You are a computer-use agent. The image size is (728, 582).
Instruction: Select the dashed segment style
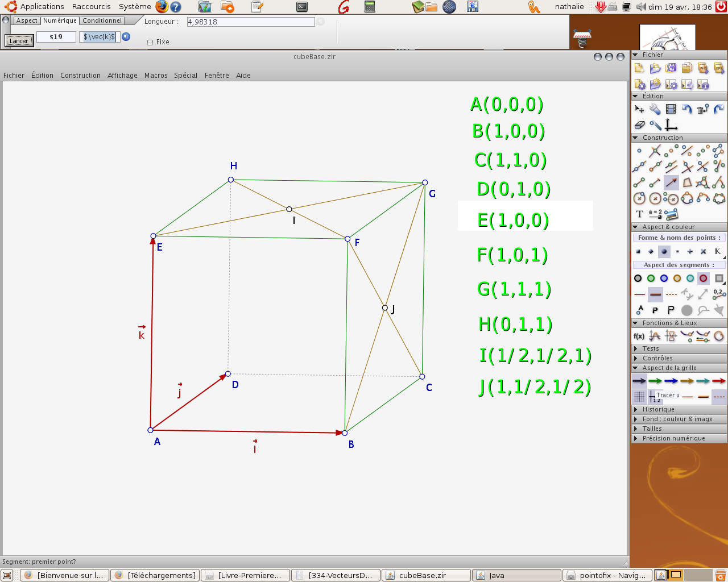click(x=671, y=294)
